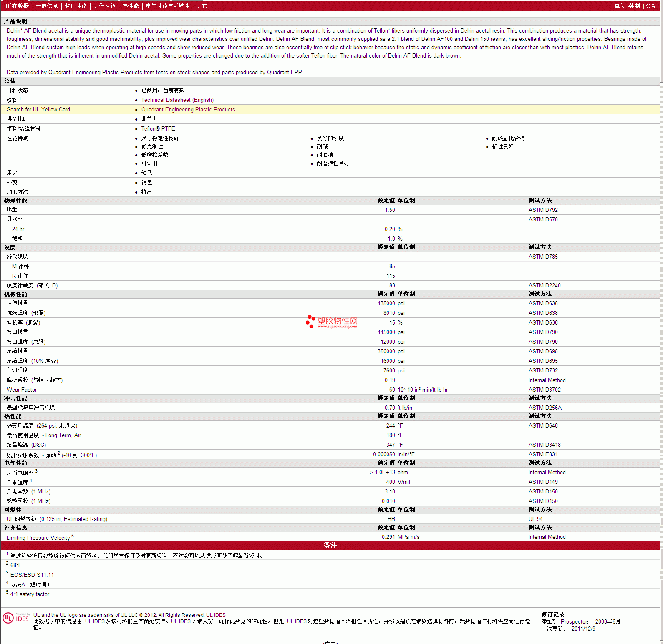Open the 力学性能 tab
Image resolution: width=663 pixels, height=644 pixels.
(x=105, y=6)
